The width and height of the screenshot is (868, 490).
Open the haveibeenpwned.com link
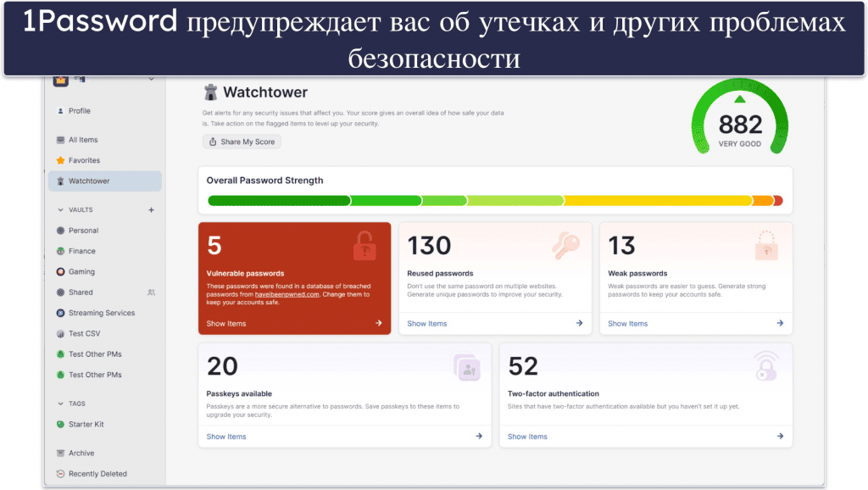coord(287,294)
